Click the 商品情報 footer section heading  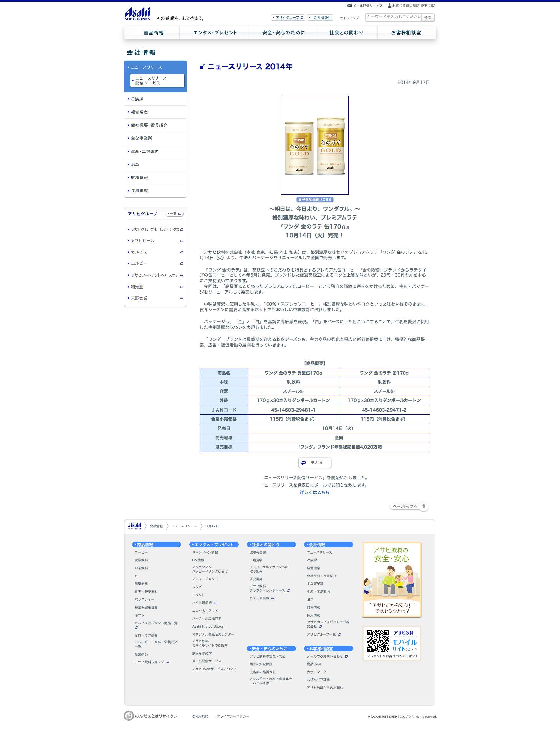coord(156,545)
